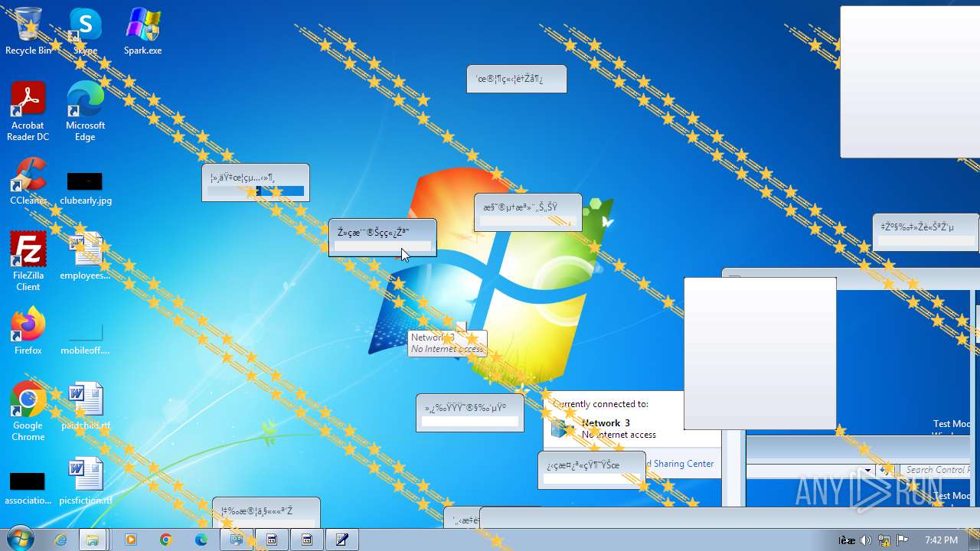The image size is (980, 551).
Task: Open Windows Media Player from the taskbar
Action: 131,540
